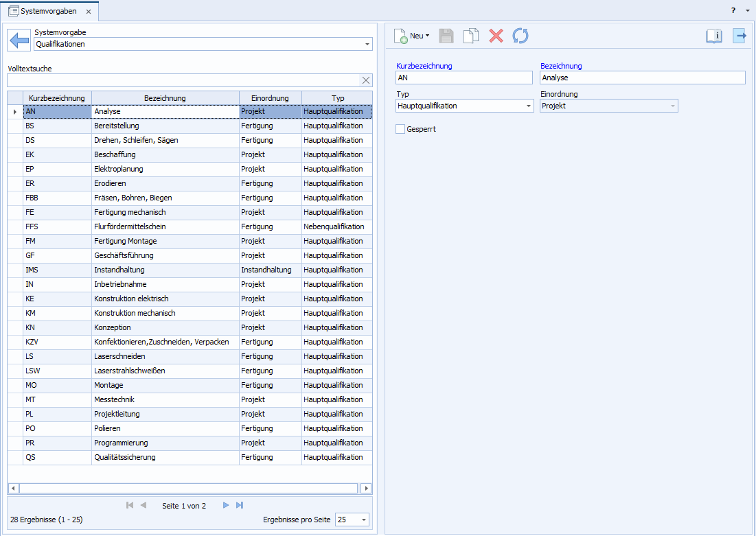Image resolution: width=756 pixels, height=536 pixels.
Task: Expand the Typ Hauptqualifikation dropdown
Action: click(527, 106)
